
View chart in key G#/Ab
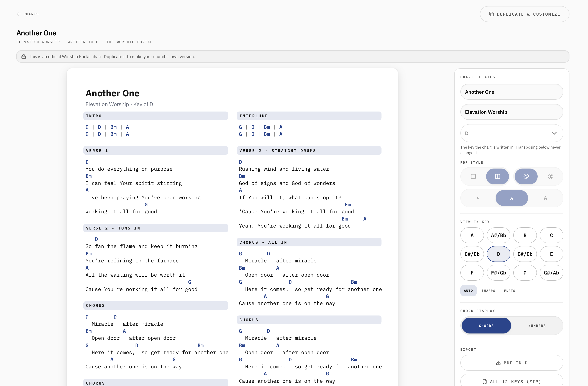551,273
